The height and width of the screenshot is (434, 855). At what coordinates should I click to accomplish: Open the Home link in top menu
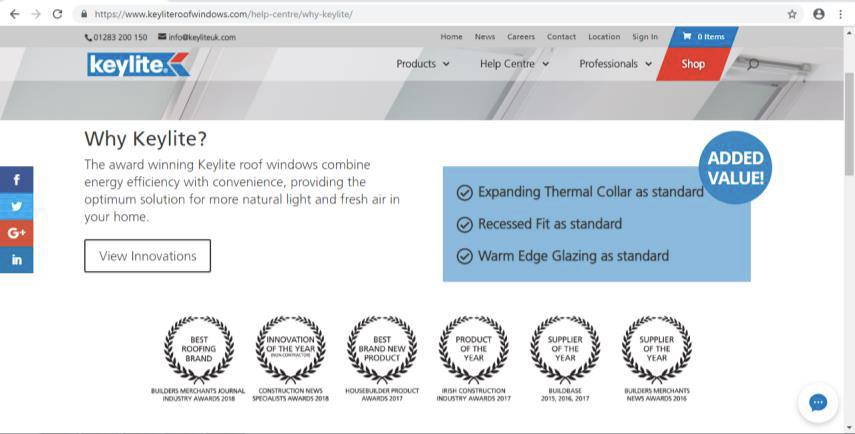point(451,37)
